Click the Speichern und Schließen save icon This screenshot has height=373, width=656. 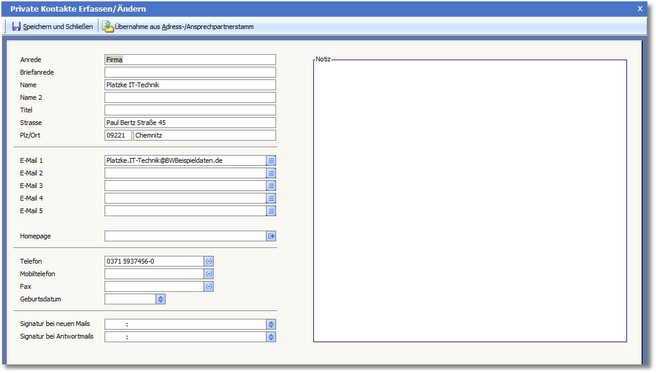point(16,27)
